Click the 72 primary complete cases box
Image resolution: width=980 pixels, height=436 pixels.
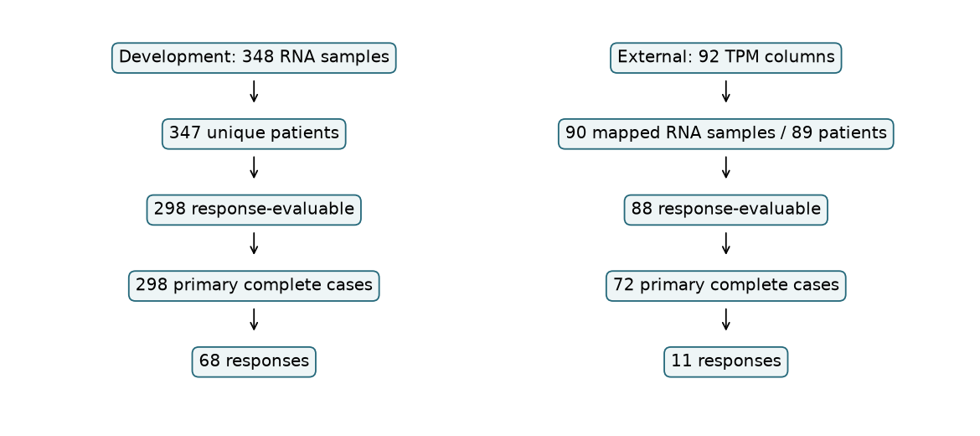[725, 286]
